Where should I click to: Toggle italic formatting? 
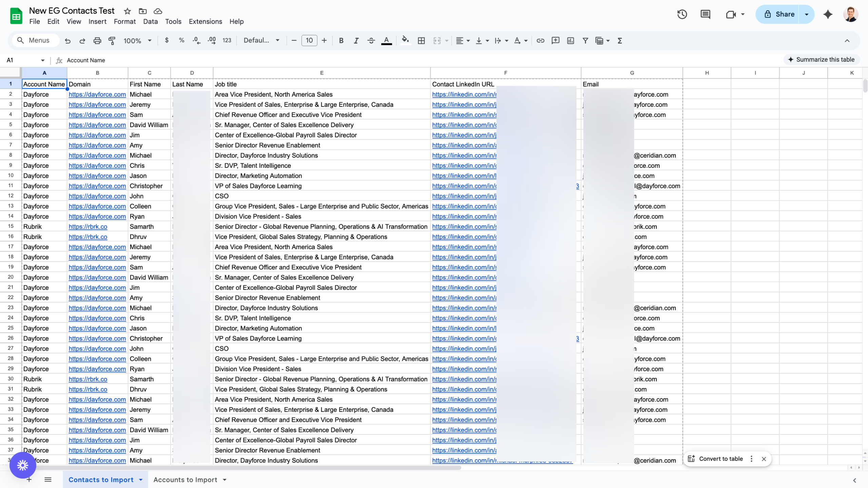click(x=356, y=41)
